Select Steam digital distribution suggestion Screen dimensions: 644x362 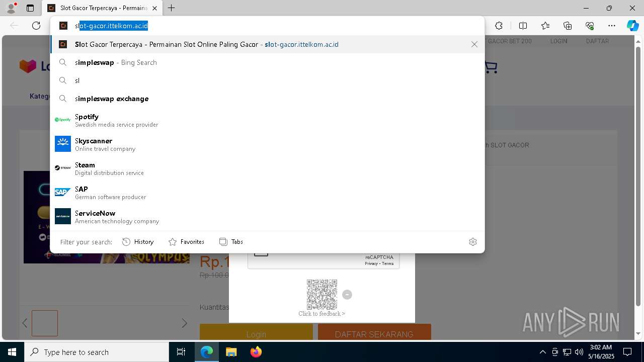pos(267,168)
